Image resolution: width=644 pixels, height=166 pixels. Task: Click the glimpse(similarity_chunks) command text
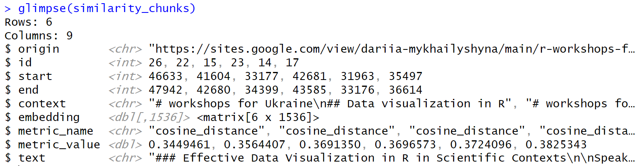tap(107, 8)
